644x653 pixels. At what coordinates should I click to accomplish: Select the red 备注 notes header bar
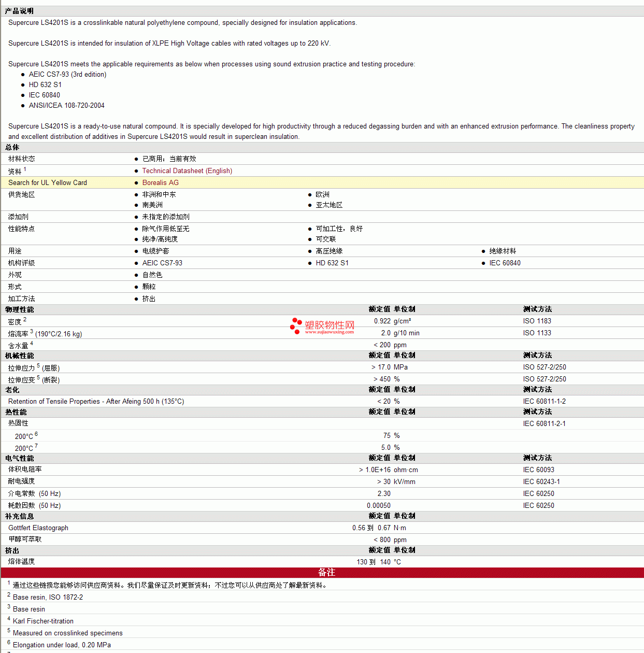point(322,572)
